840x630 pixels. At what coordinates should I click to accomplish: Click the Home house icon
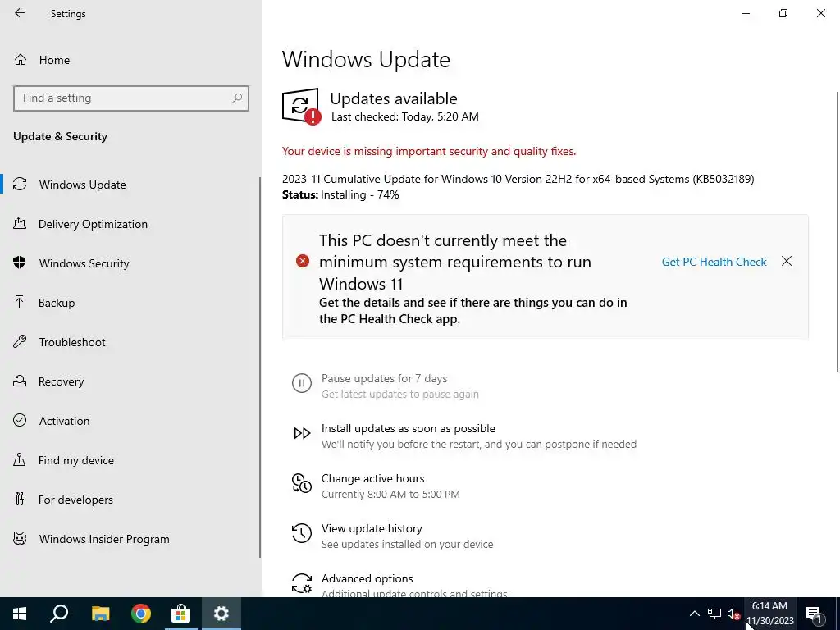point(21,59)
